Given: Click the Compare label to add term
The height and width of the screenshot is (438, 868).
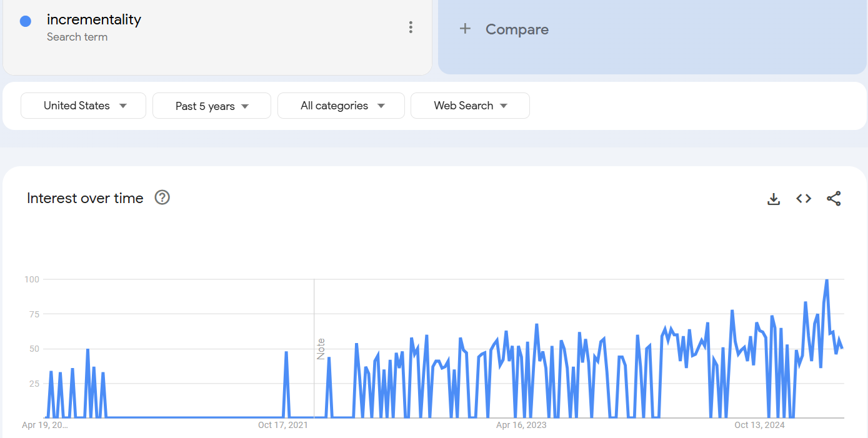Looking at the screenshot, I should [517, 29].
